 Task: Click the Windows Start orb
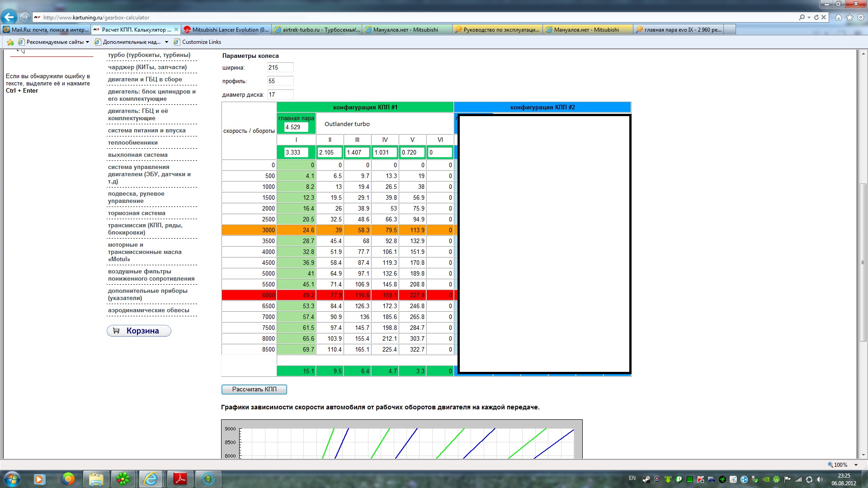point(12,479)
